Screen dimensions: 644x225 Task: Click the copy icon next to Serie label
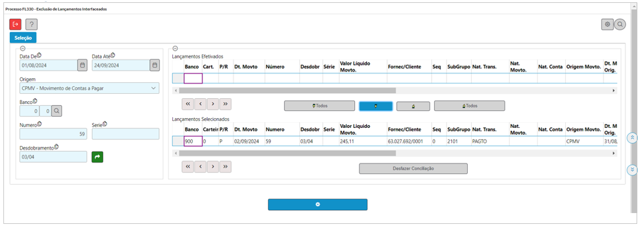tap(105, 123)
